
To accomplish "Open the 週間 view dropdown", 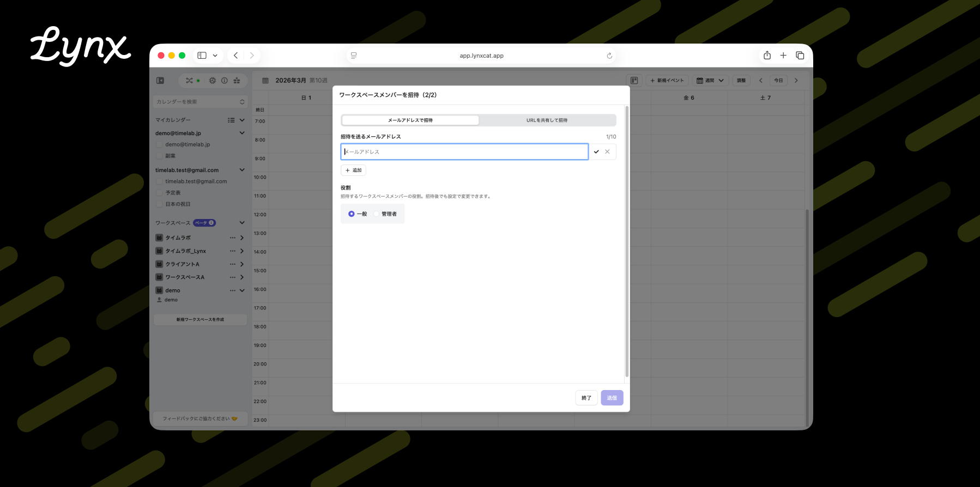I will coord(710,81).
